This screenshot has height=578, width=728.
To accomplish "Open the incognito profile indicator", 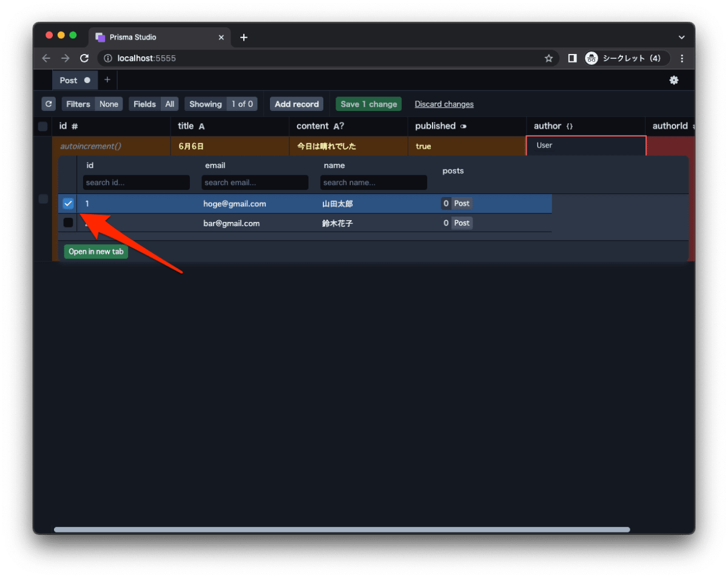I will tap(627, 58).
